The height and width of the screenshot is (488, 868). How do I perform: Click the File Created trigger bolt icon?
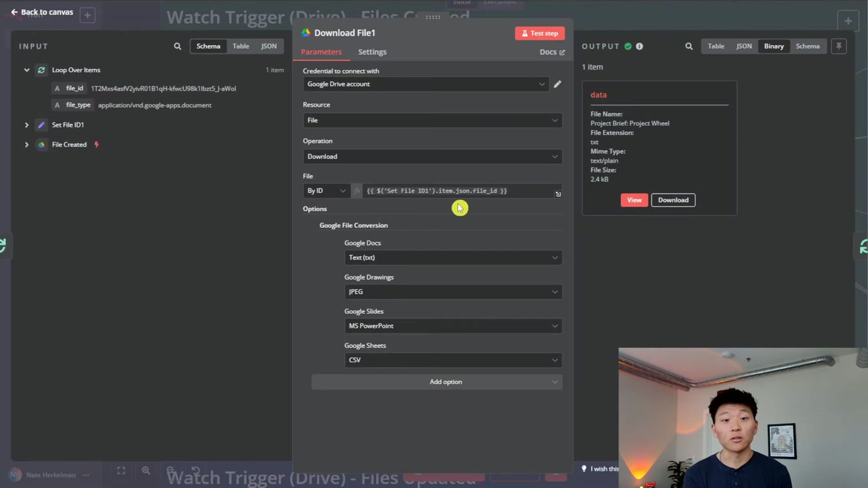point(96,145)
